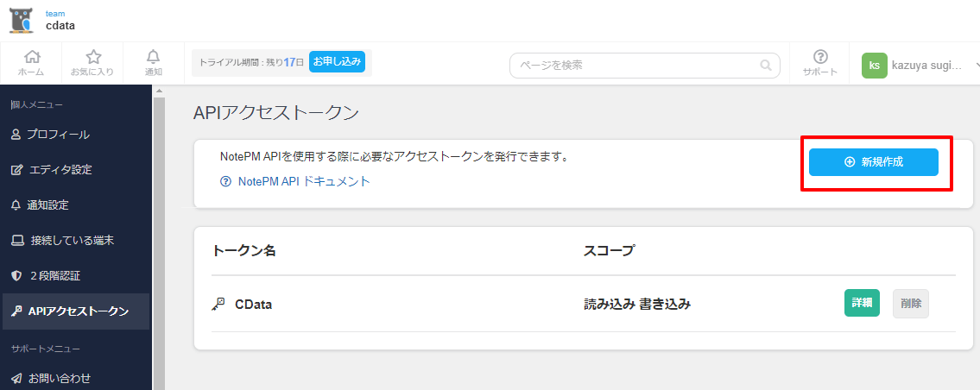Click the NotePM owl logo
Viewport: 980px width, 390px height.
click(22, 20)
